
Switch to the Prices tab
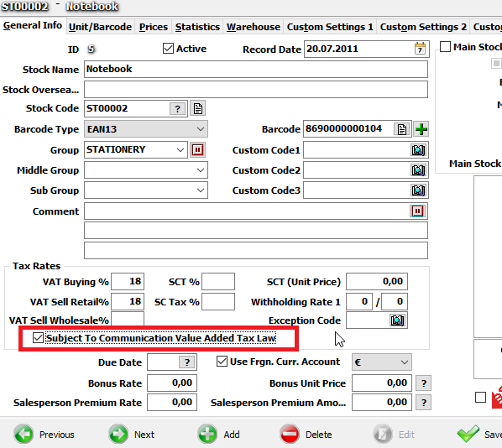(154, 27)
